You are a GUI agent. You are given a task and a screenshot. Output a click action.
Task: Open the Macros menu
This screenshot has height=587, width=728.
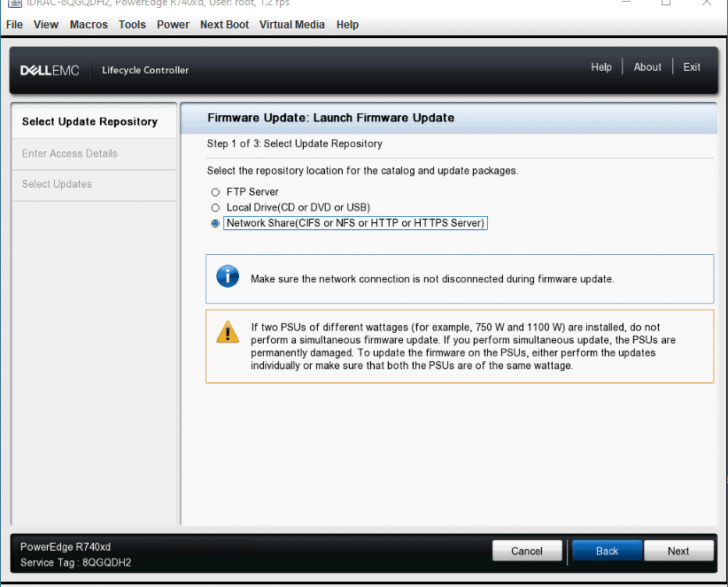(x=89, y=25)
